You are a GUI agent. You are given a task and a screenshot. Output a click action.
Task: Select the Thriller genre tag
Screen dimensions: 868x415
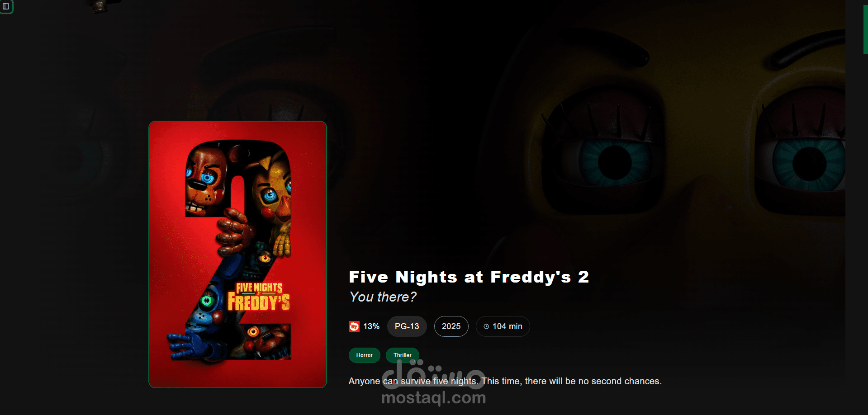[403, 355]
